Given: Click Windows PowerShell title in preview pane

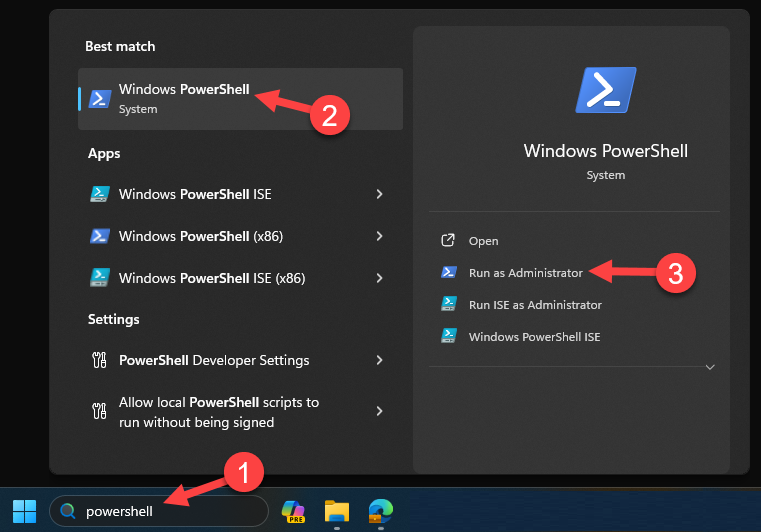Looking at the screenshot, I should click(606, 151).
